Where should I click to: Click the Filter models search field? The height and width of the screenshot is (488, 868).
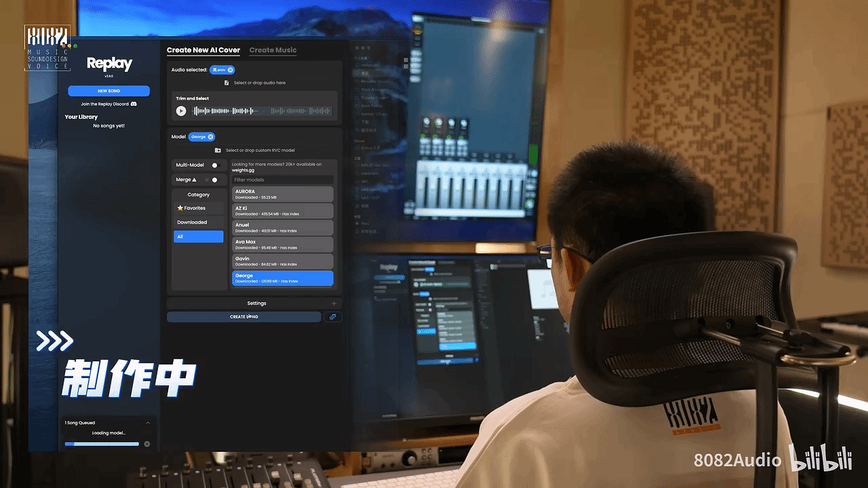pos(282,180)
